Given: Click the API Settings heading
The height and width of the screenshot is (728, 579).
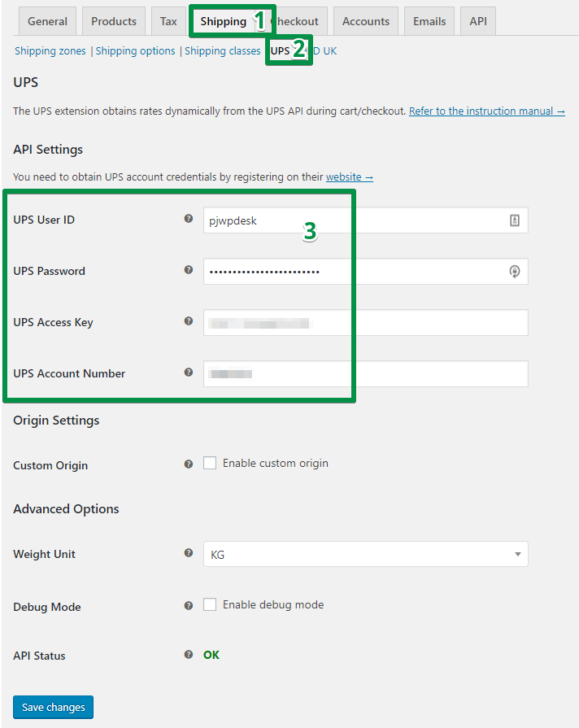Looking at the screenshot, I should (48, 150).
